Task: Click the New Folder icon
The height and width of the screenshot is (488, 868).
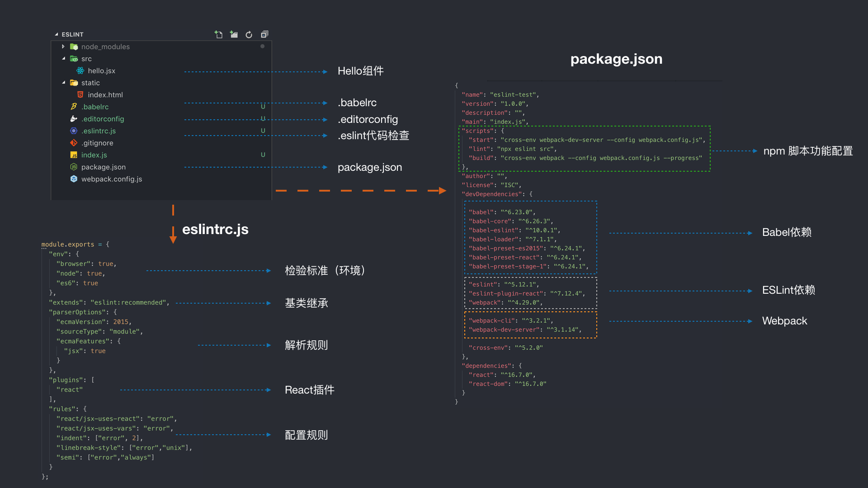Action: 234,34
